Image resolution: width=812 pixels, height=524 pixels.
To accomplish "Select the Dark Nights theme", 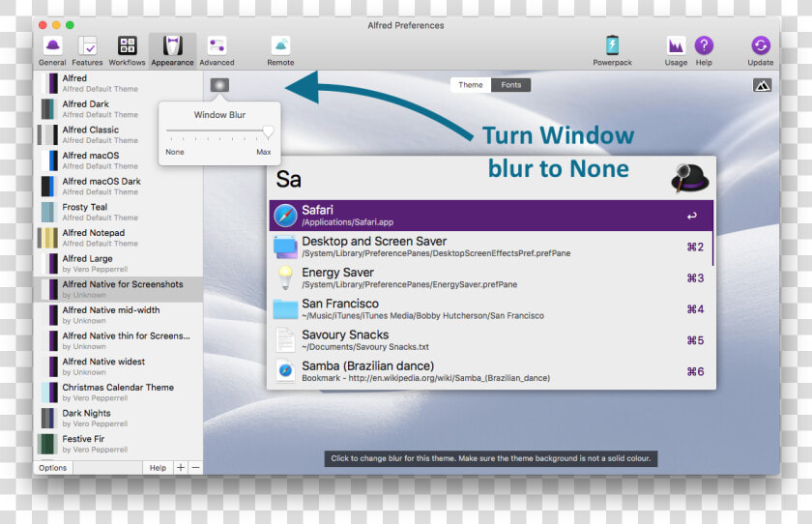I will click(119, 418).
